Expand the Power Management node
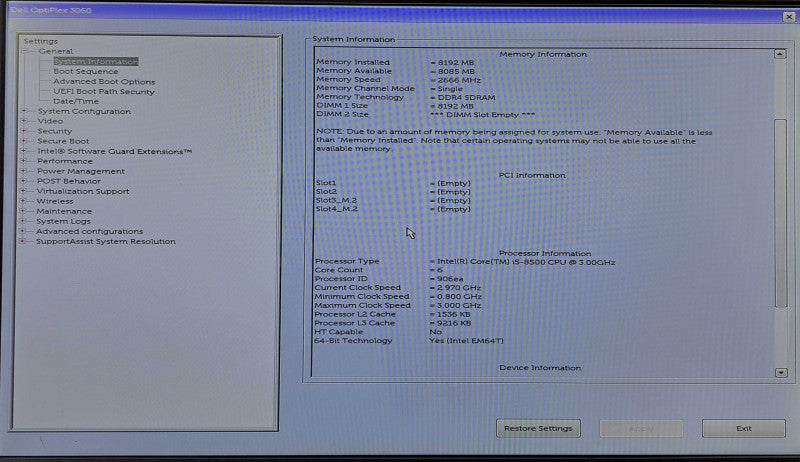The image size is (800, 462). point(23,171)
